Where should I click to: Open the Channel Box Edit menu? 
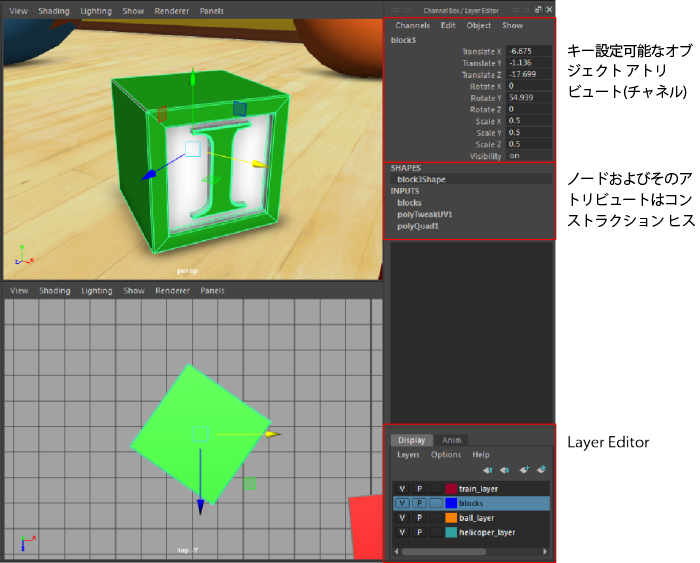pyautogui.click(x=448, y=25)
